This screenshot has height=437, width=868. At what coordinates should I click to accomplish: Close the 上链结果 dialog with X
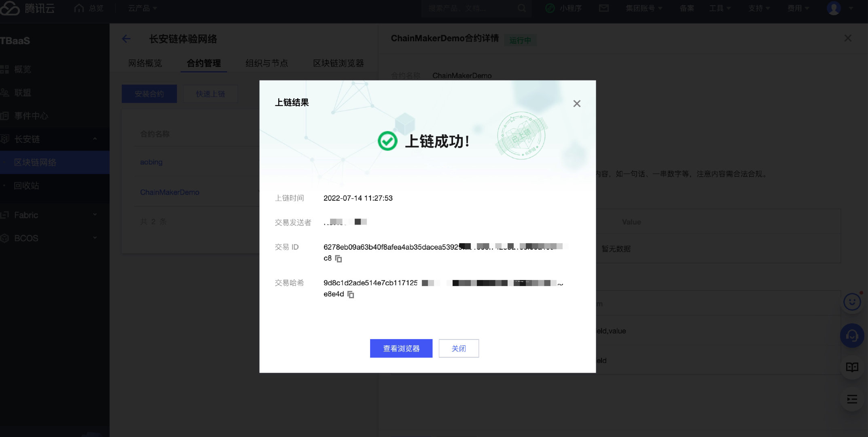pos(577,104)
